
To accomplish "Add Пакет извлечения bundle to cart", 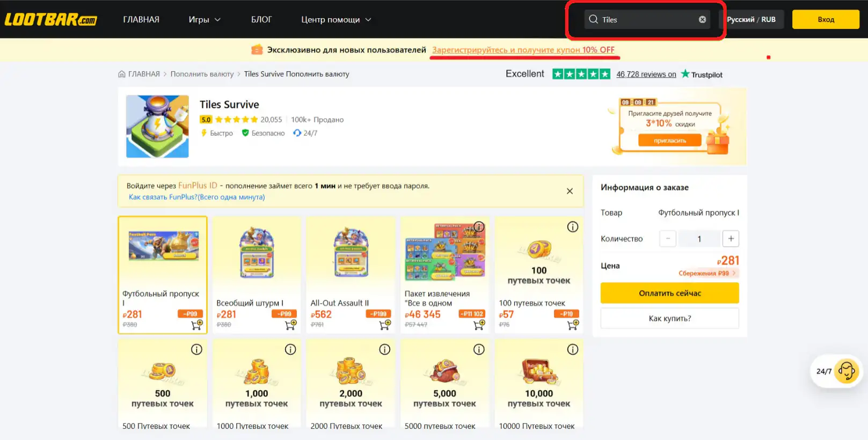I will point(479,325).
